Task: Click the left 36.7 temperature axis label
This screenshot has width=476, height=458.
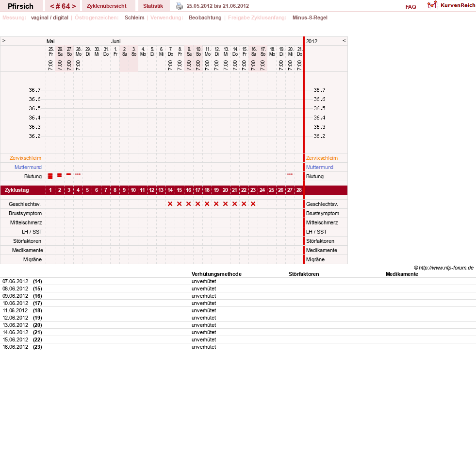Action: (x=34, y=90)
